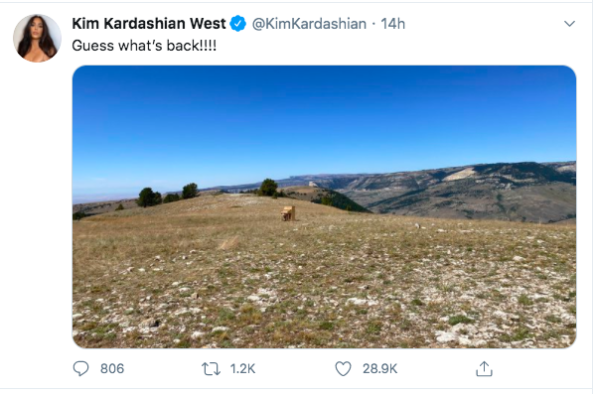Click the blue verified badge

[x=238, y=24]
